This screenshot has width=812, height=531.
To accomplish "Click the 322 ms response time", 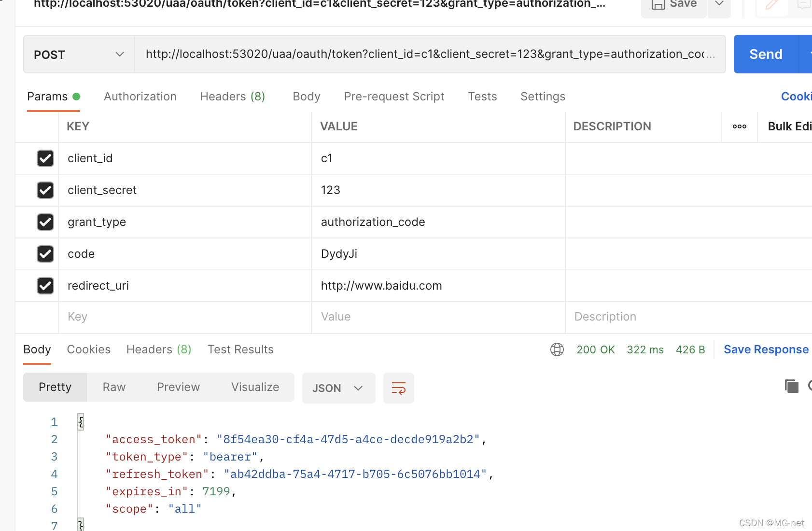I will coord(645,349).
